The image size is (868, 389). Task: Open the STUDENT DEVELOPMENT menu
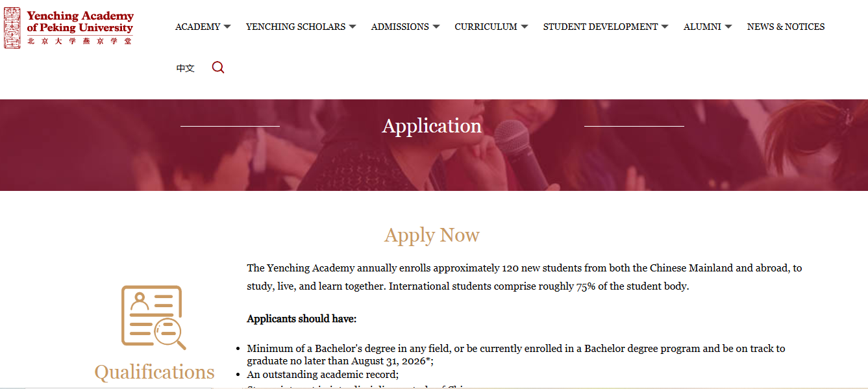601,27
